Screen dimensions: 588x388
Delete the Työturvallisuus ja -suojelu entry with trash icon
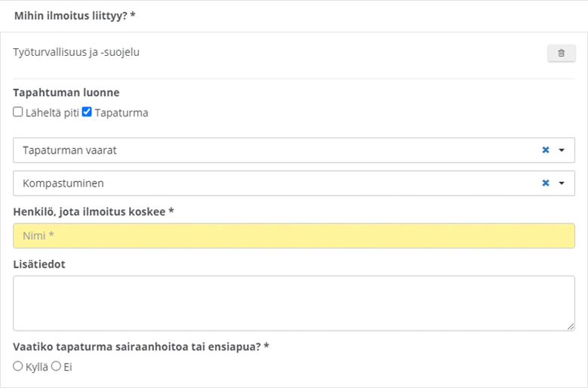pos(561,54)
